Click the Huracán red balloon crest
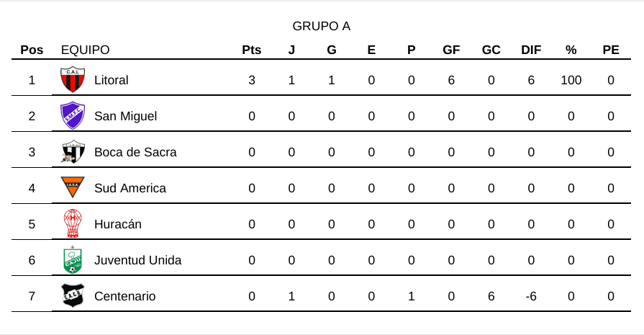The image size is (644, 335). [x=73, y=224]
